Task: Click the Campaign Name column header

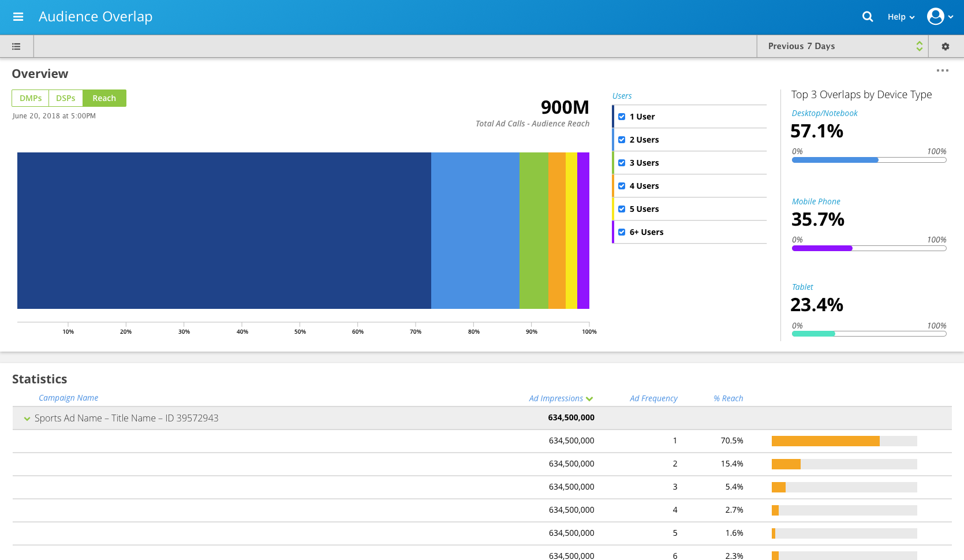Action: click(x=68, y=398)
